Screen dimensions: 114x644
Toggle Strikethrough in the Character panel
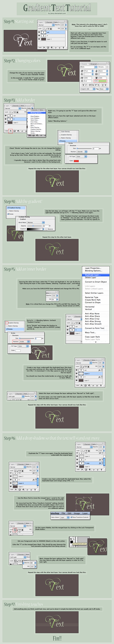(x=106, y=85)
